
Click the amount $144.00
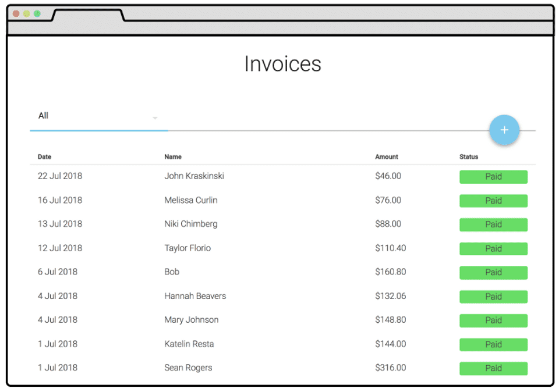point(390,344)
